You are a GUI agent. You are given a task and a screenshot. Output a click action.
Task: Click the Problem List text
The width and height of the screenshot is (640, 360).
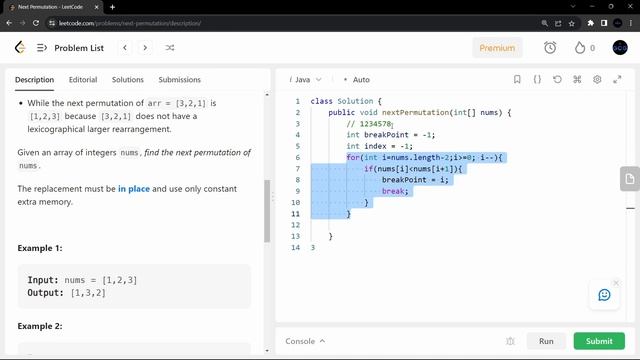click(79, 48)
